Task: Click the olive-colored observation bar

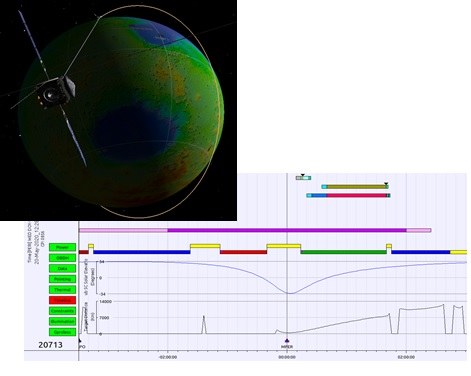Action: point(356,187)
